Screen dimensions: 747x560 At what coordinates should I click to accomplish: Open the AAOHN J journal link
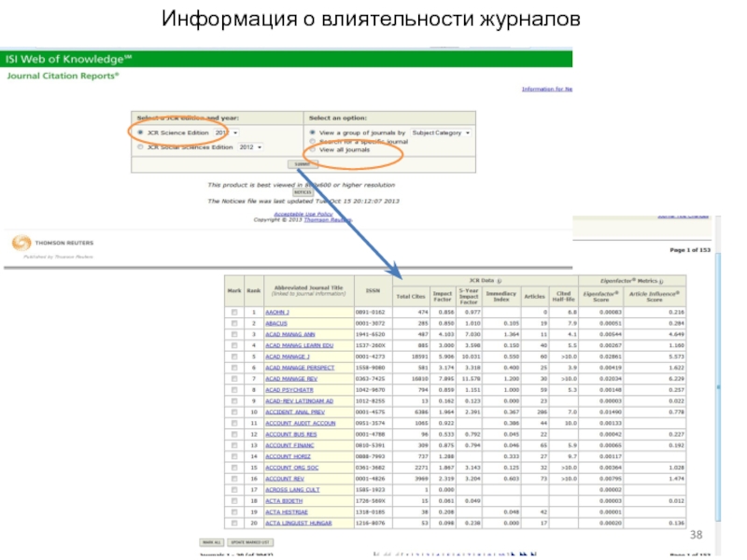point(277,313)
